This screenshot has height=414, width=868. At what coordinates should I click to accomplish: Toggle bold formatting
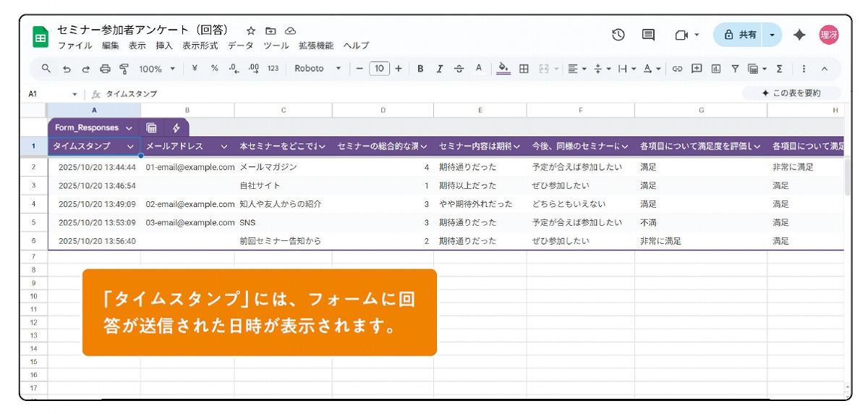click(x=420, y=69)
